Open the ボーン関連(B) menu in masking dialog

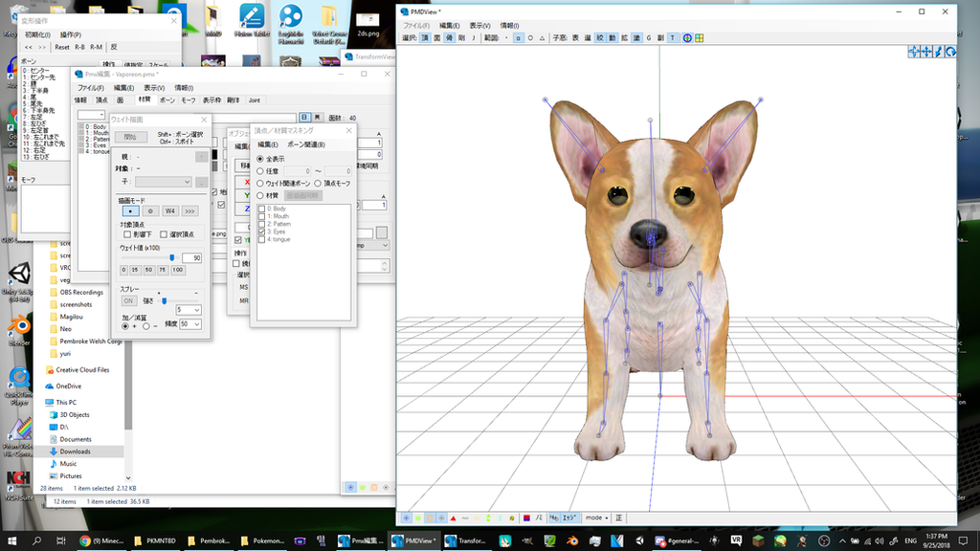click(x=306, y=145)
